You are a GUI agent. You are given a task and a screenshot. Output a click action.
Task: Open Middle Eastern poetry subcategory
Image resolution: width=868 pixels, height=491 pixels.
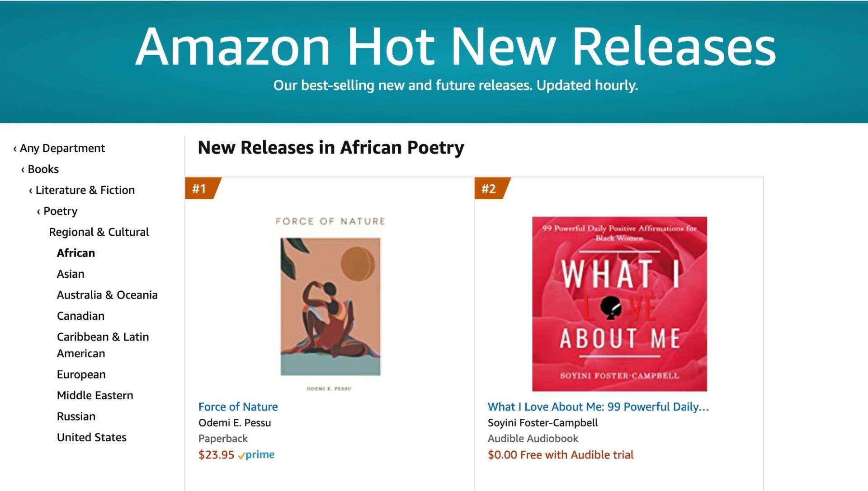click(95, 396)
